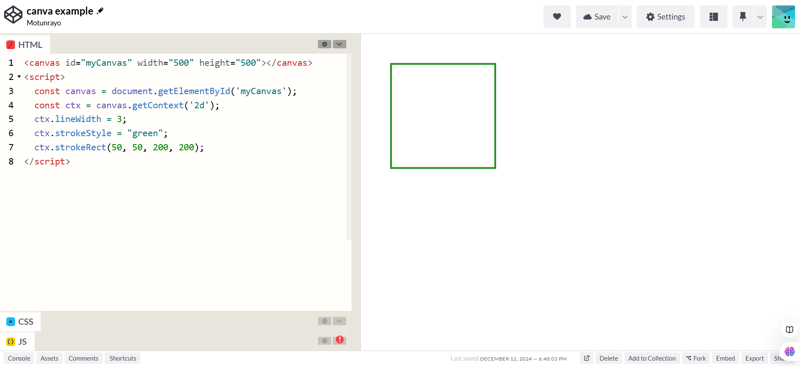
Task: Open JS editor settings gear
Action: point(324,340)
